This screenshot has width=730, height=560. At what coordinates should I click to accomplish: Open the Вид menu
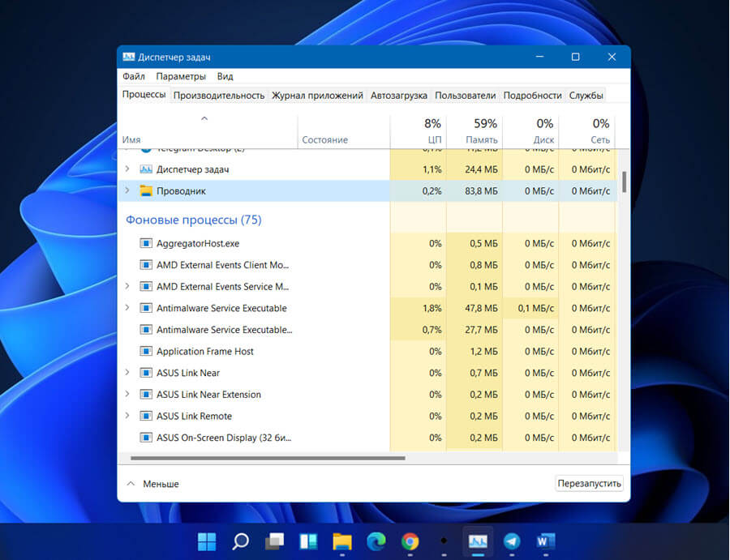[x=225, y=76]
